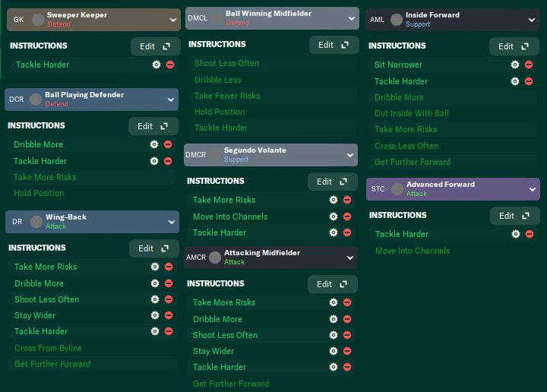Image resolution: width=547 pixels, height=392 pixels.
Task: Click Edit button for Inside Forward instructions
Action: pyautogui.click(x=512, y=46)
